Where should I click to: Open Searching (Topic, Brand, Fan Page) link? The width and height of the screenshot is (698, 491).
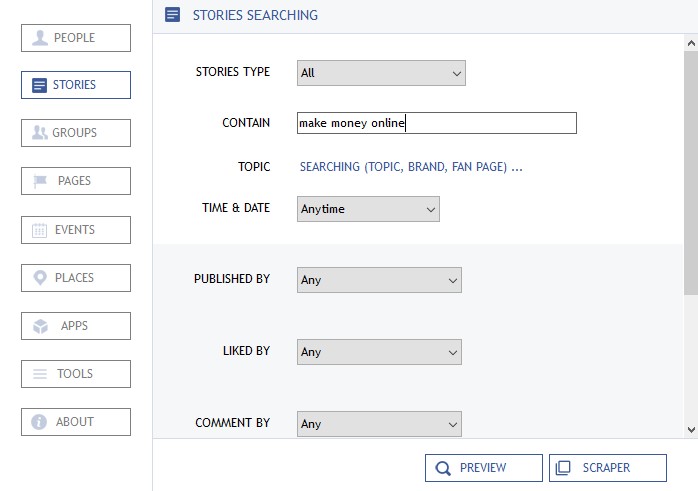(411, 167)
